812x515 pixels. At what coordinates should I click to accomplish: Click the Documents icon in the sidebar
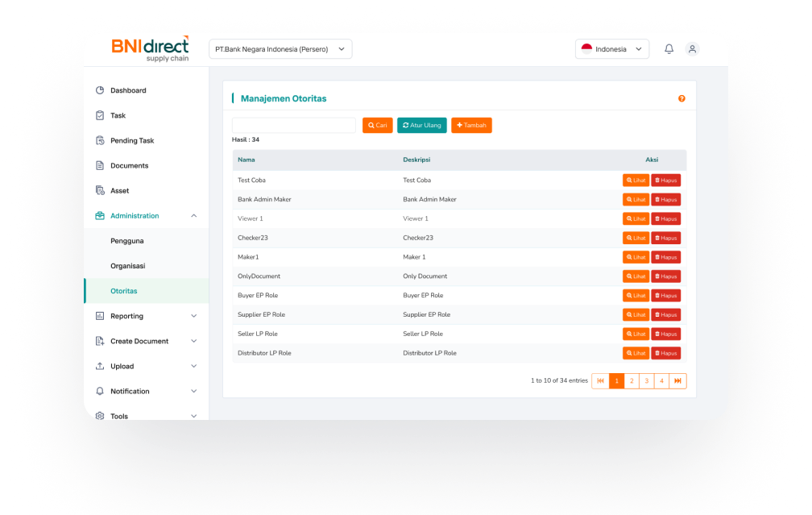(101, 165)
